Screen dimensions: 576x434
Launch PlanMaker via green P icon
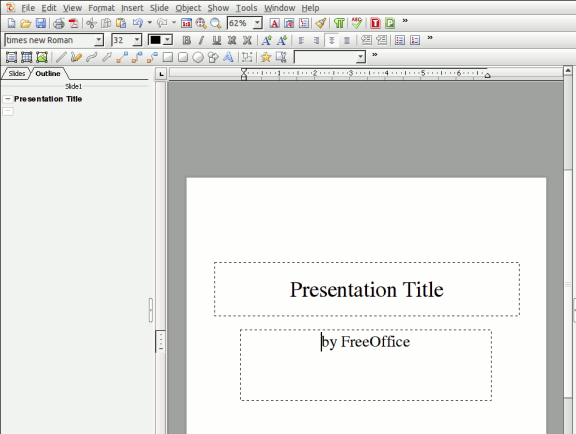[390, 23]
